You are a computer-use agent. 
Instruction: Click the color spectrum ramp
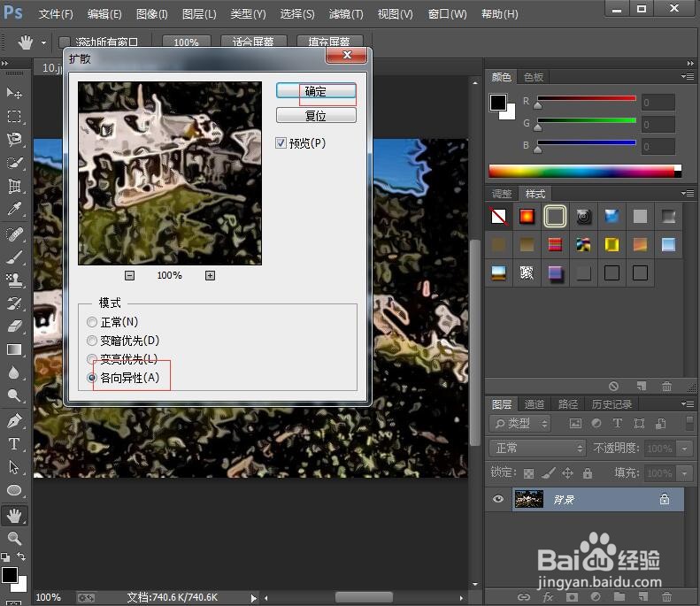[x=585, y=171]
